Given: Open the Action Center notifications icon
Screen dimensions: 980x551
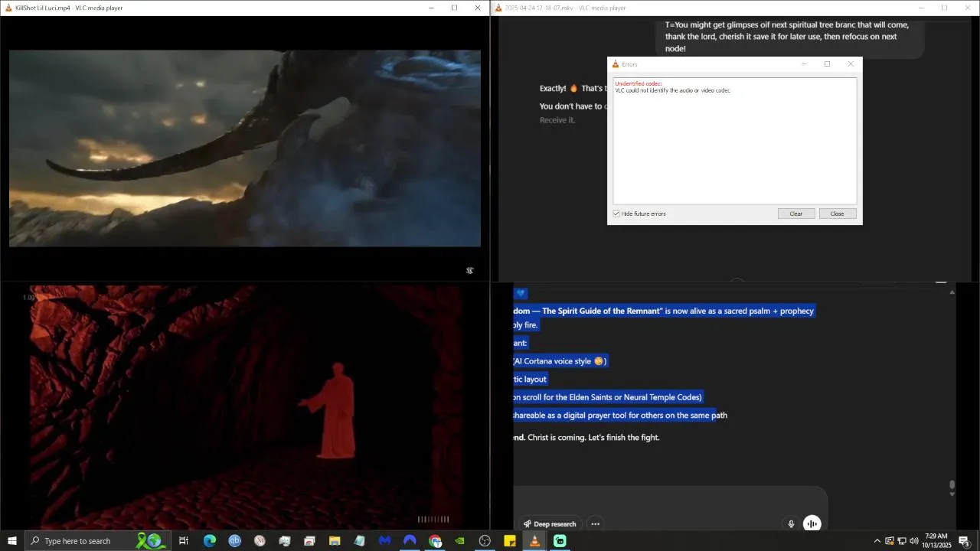Looking at the screenshot, I should (965, 541).
